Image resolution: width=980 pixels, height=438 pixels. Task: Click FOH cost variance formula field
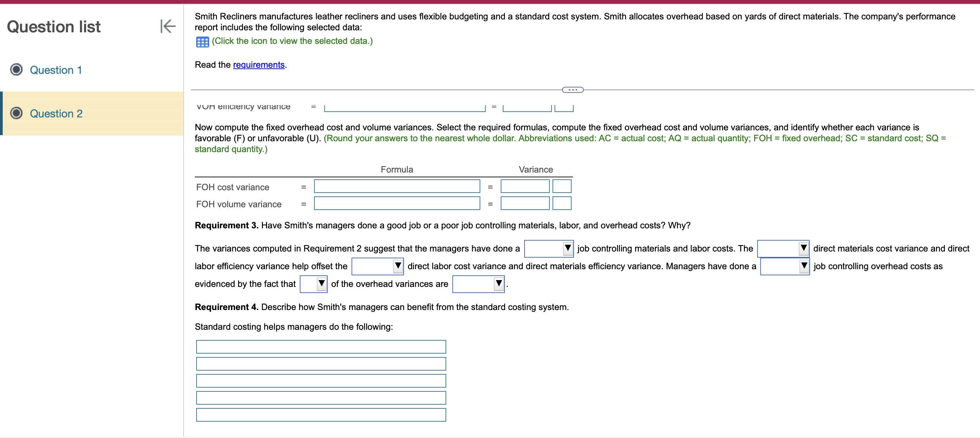396,187
